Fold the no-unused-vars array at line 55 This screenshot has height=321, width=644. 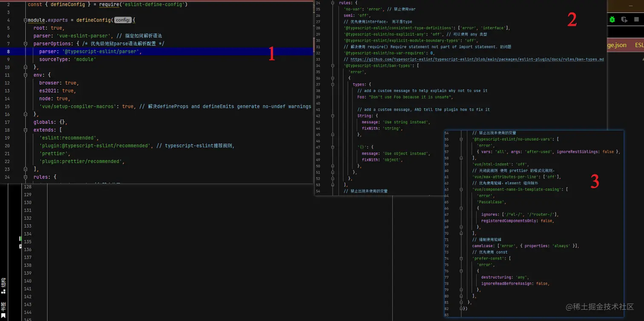[x=461, y=139]
